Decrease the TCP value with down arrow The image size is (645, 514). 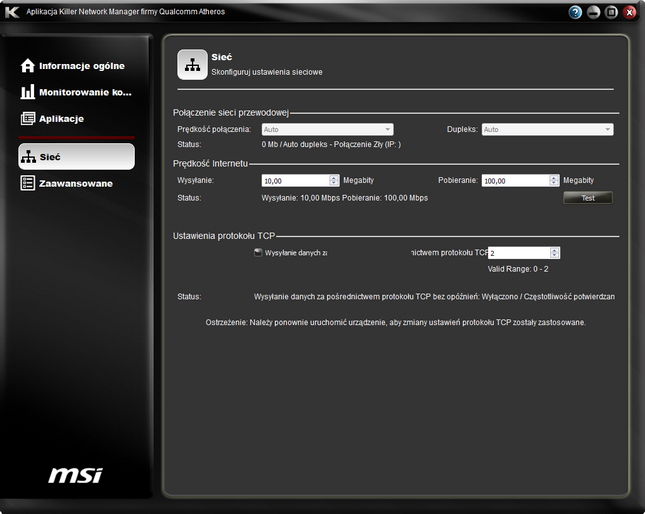(555, 256)
